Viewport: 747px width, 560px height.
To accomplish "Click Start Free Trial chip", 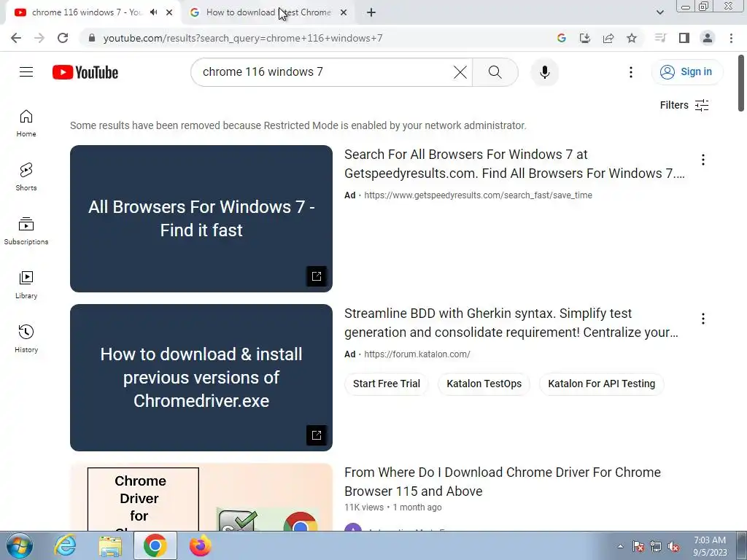I will click(387, 384).
